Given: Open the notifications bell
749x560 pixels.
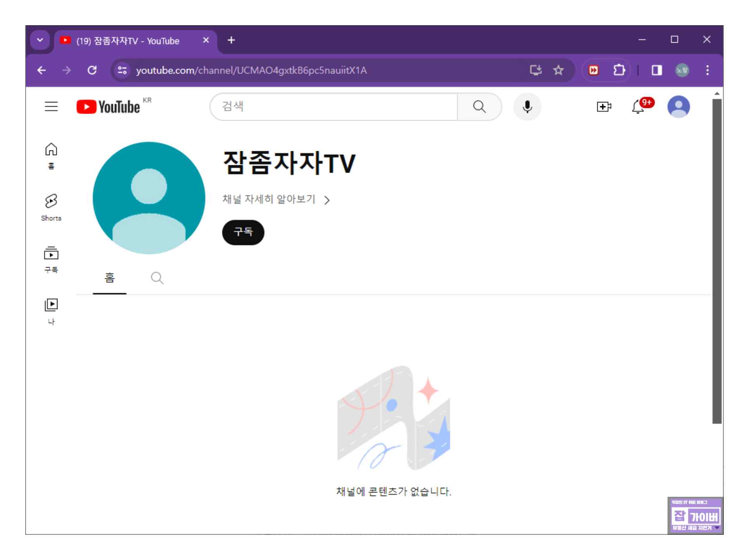Looking at the screenshot, I should 638,107.
